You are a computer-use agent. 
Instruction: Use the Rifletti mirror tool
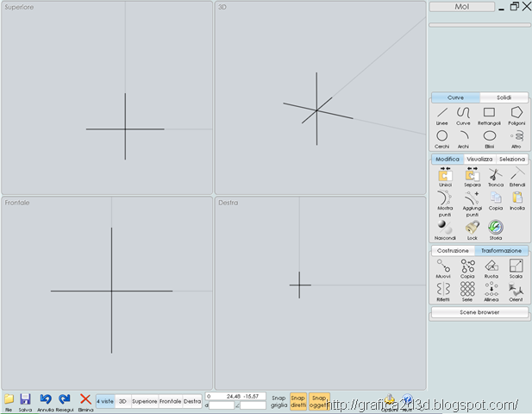coord(443,292)
